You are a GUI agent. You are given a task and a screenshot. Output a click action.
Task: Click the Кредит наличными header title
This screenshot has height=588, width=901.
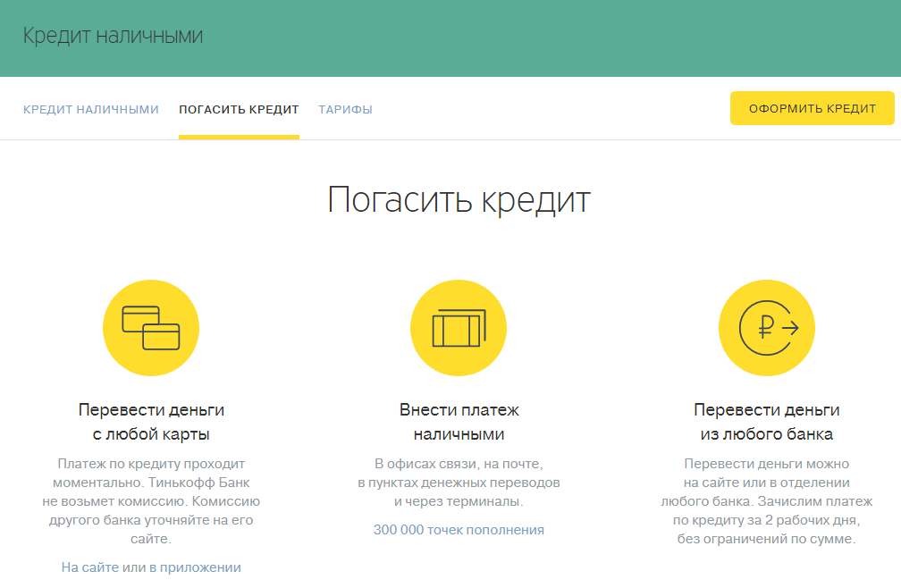(113, 37)
